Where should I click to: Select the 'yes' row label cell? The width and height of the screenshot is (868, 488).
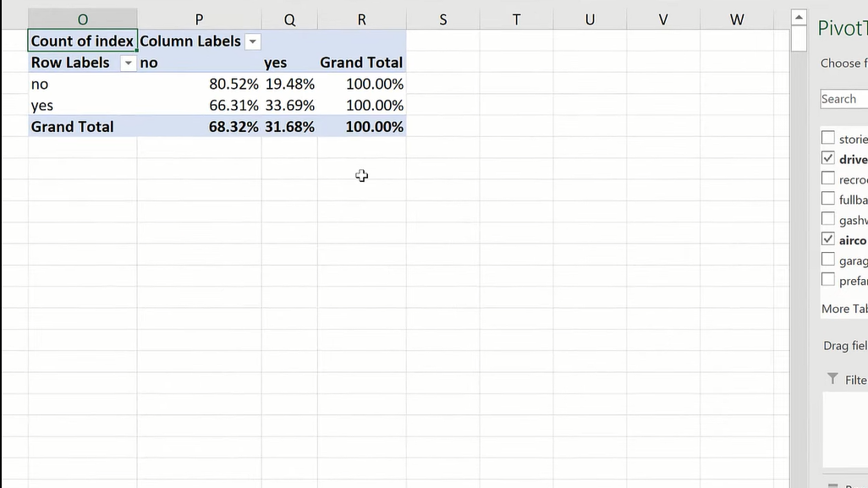[x=82, y=105]
